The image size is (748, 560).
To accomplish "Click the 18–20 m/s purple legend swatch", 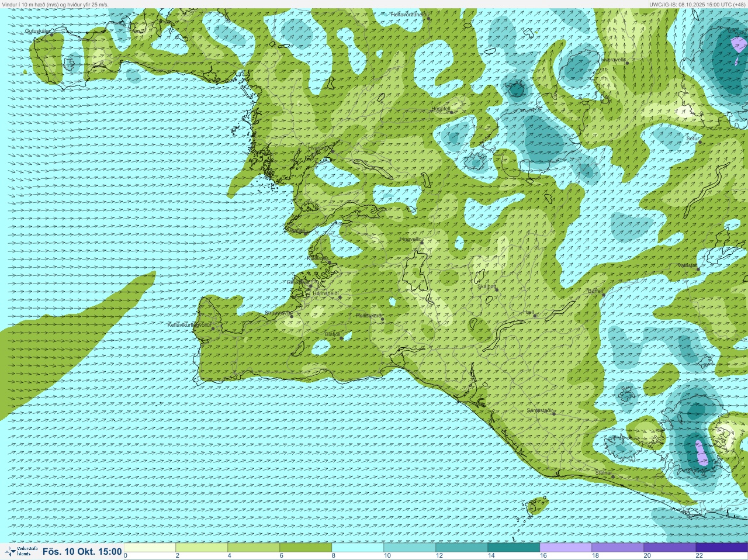I will click(618, 548).
